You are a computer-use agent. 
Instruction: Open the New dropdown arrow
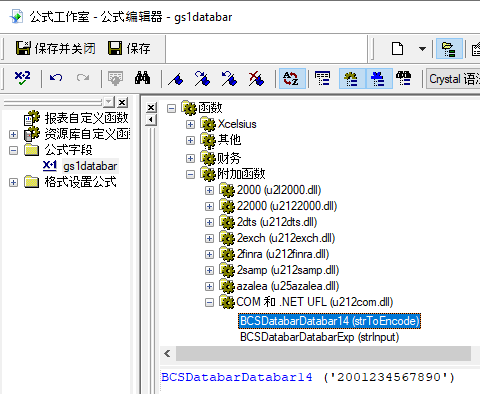pos(422,49)
